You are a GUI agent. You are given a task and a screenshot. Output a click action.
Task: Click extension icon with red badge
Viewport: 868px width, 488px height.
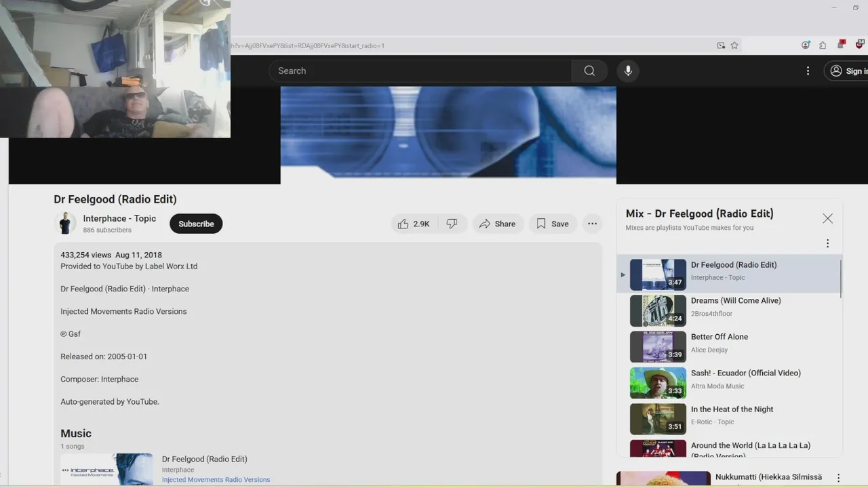coord(842,45)
